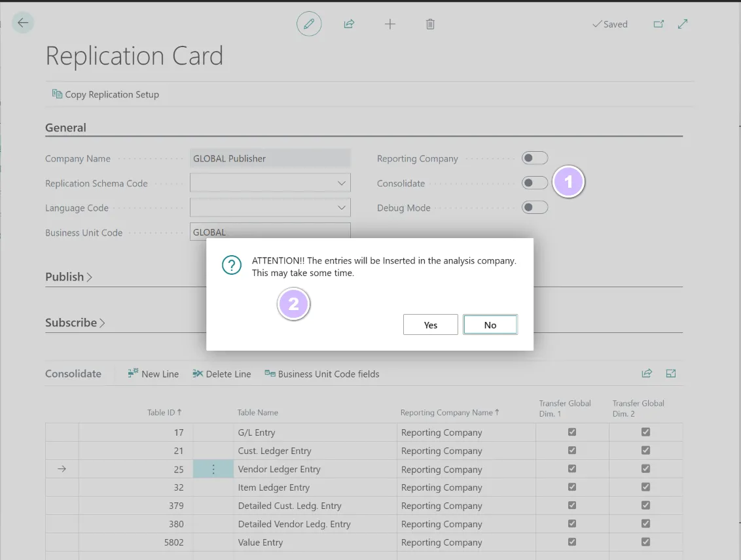Click the trash delete icon
The height and width of the screenshot is (560, 741).
click(x=430, y=24)
